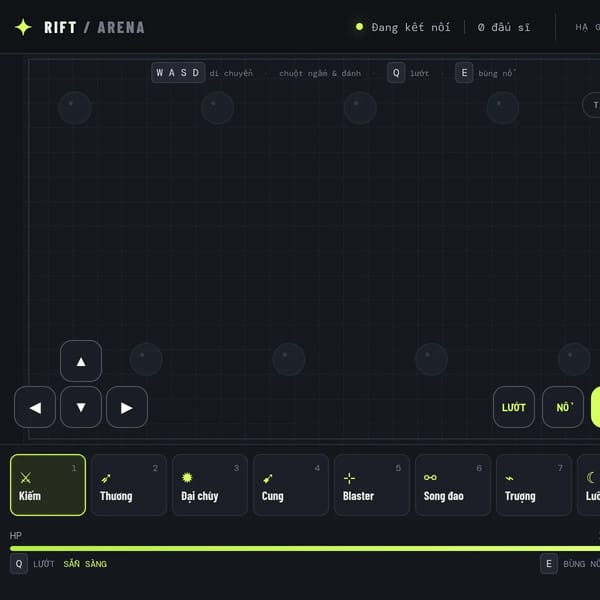The height and width of the screenshot is (600, 600).
Task: Tap the up arrow movement pad
Action: [x=81, y=361]
